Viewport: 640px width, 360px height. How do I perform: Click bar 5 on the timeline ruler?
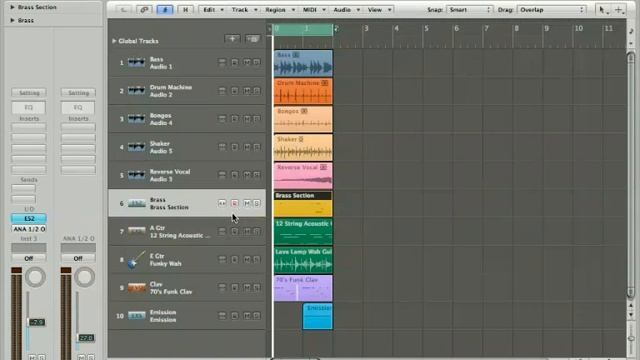coord(426,29)
